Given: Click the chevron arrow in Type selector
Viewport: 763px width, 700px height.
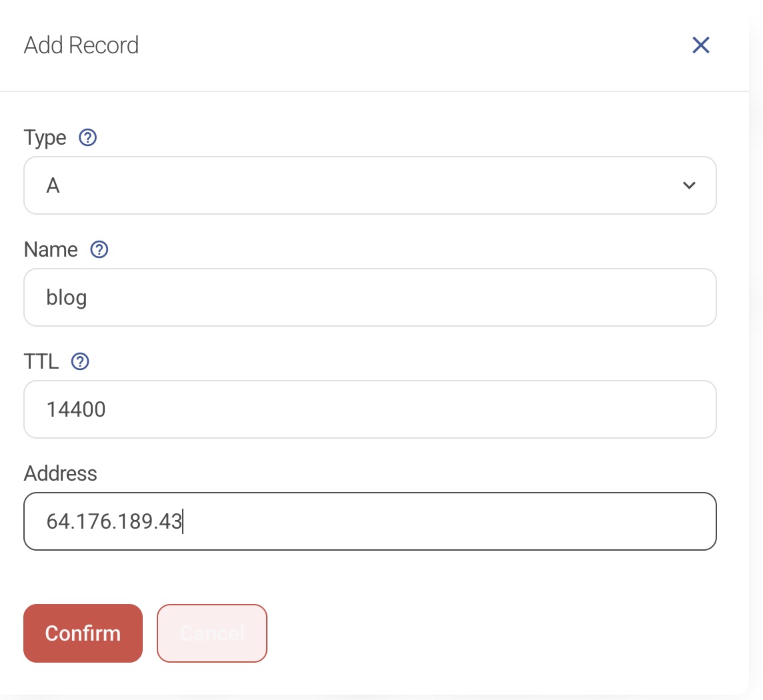Looking at the screenshot, I should [x=689, y=185].
